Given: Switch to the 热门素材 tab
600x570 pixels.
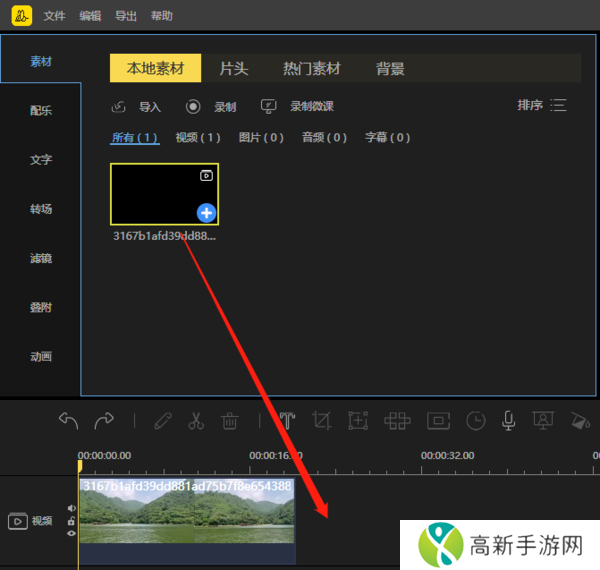Looking at the screenshot, I should 312,69.
